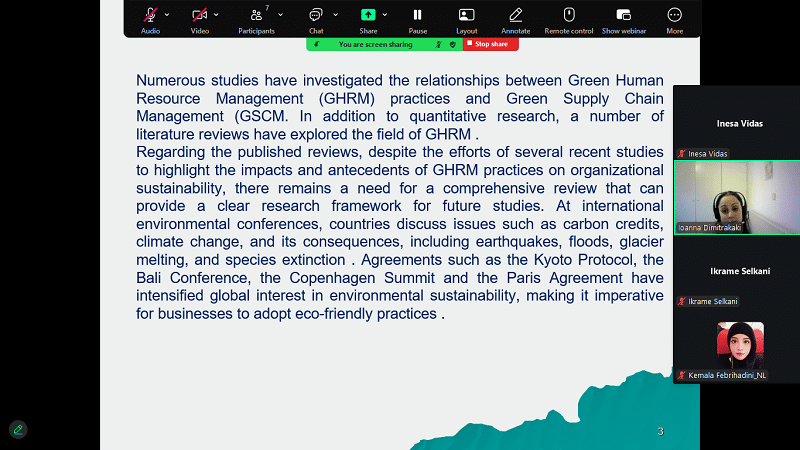Turn on camera with the Video button
The width and height of the screenshot is (800, 450).
(200, 16)
